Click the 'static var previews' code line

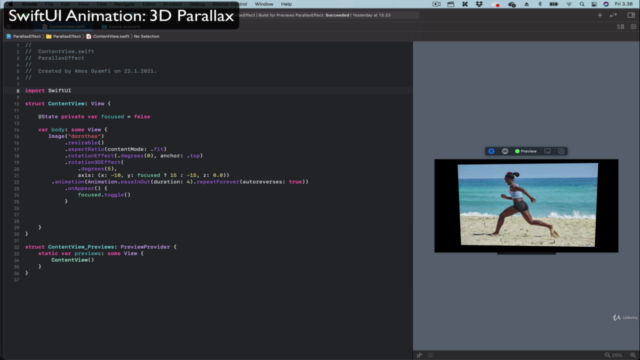tap(91, 253)
